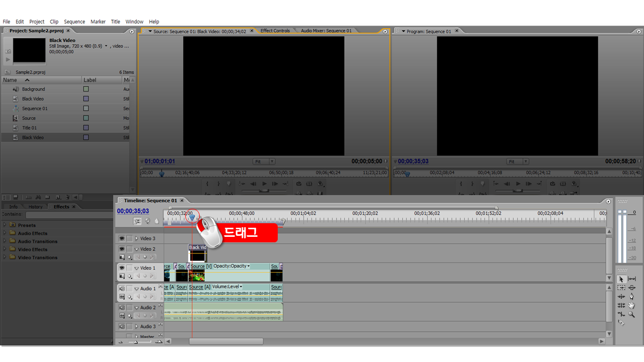The image size is (644, 362).
Task: Collapse the Audio 1 track
Action: pos(136,289)
